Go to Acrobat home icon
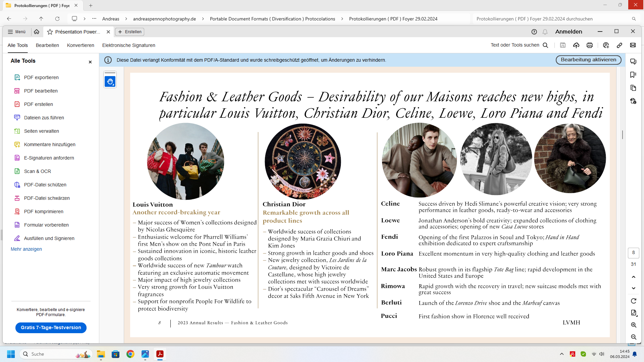The image size is (644, 362). (x=37, y=32)
